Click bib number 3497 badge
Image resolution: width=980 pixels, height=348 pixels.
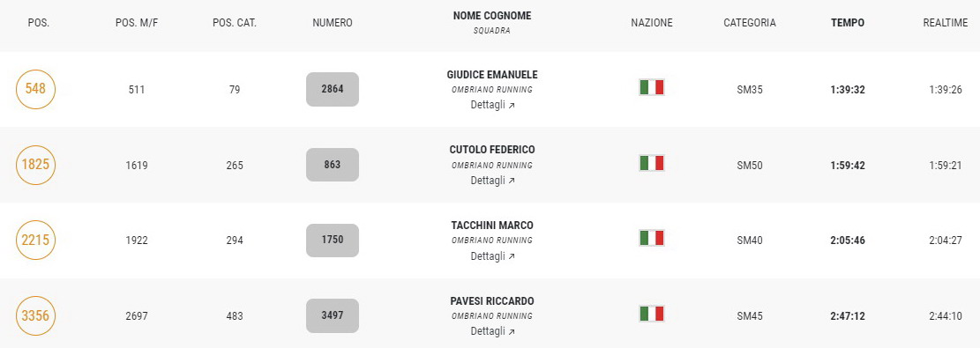[x=333, y=316]
